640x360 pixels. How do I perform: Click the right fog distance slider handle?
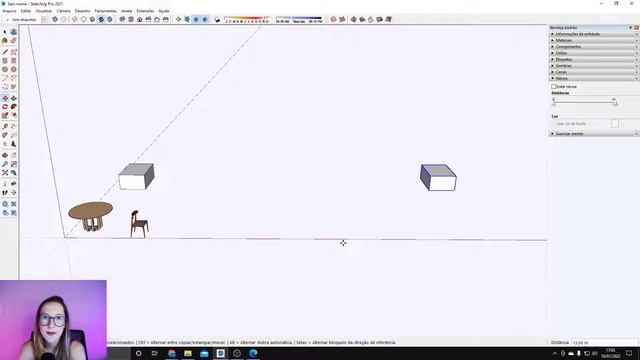pos(615,104)
